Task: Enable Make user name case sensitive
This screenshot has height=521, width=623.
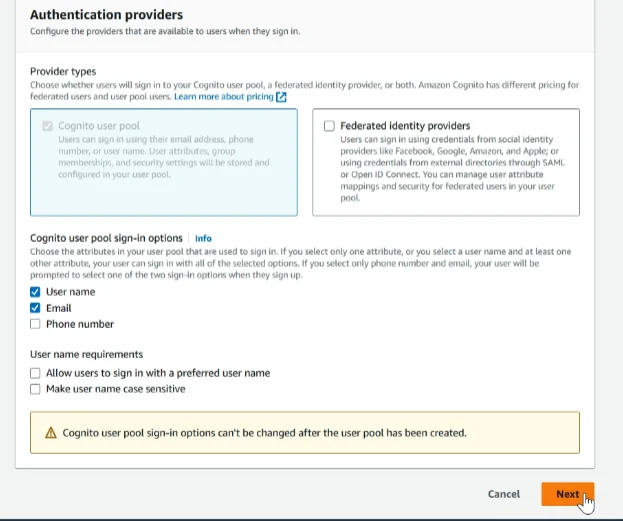Action: click(35, 389)
